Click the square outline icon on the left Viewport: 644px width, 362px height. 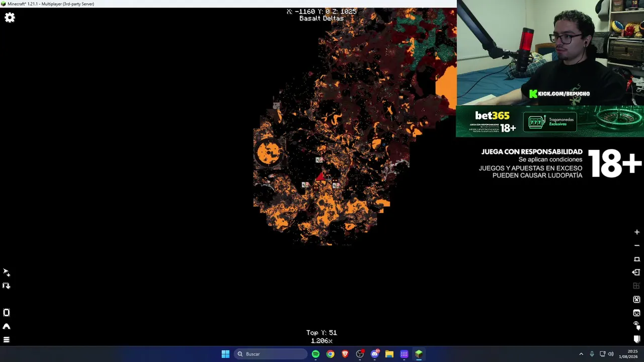tap(7, 313)
